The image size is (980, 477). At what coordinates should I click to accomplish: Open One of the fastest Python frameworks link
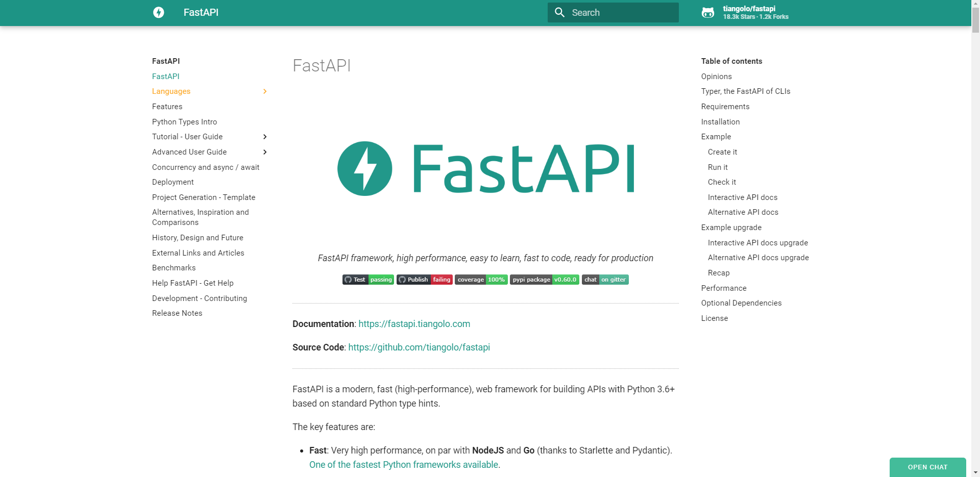point(404,465)
